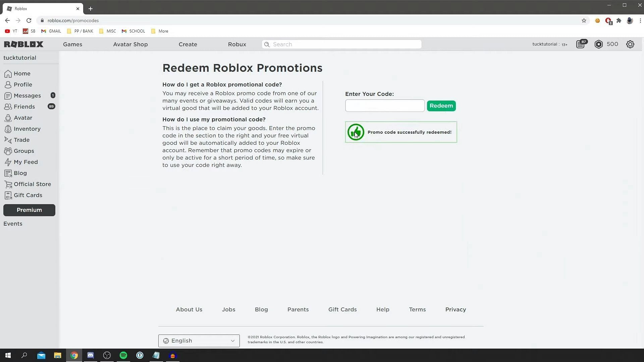The image size is (644, 362).
Task: Click the Gift Cards link in footer
Action: (x=342, y=309)
